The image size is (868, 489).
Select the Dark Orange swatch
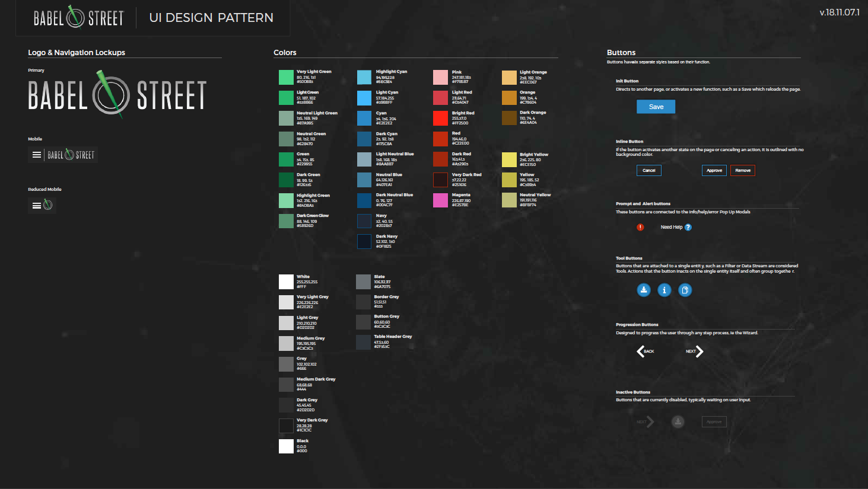pos(509,118)
